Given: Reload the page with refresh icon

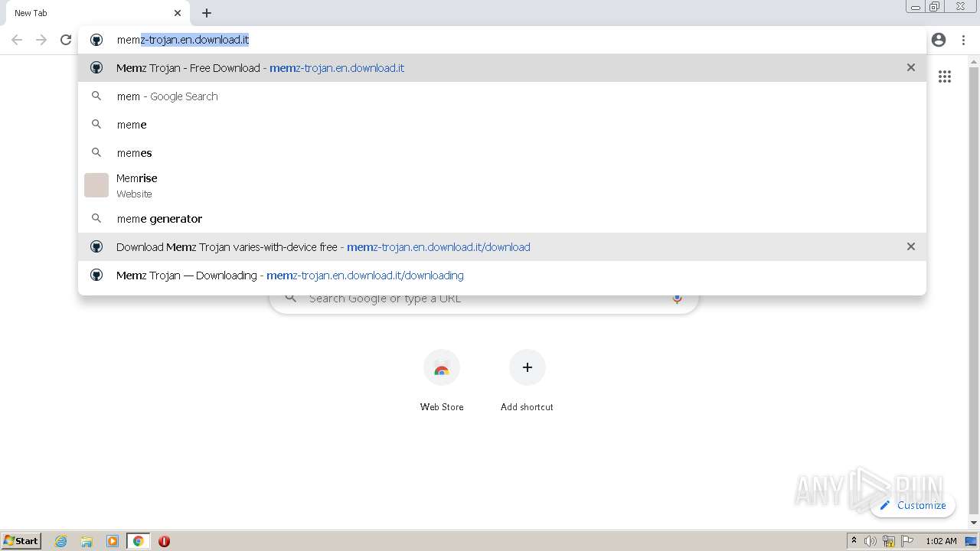Looking at the screenshot, I should (x=66, y=40).
